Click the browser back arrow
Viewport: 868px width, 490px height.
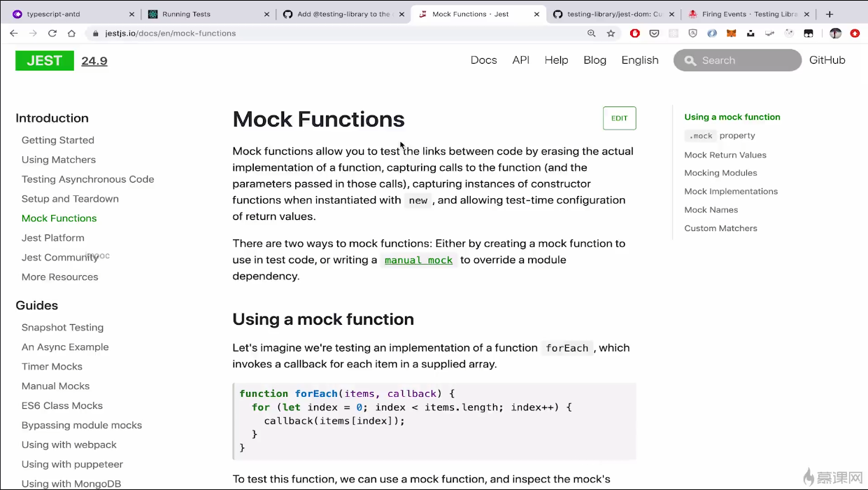[13, 33]
